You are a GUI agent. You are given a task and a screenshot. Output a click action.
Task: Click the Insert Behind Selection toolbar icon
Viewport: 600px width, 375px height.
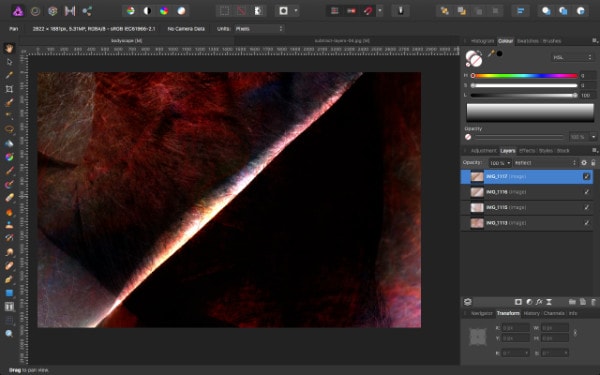point(546,11)
